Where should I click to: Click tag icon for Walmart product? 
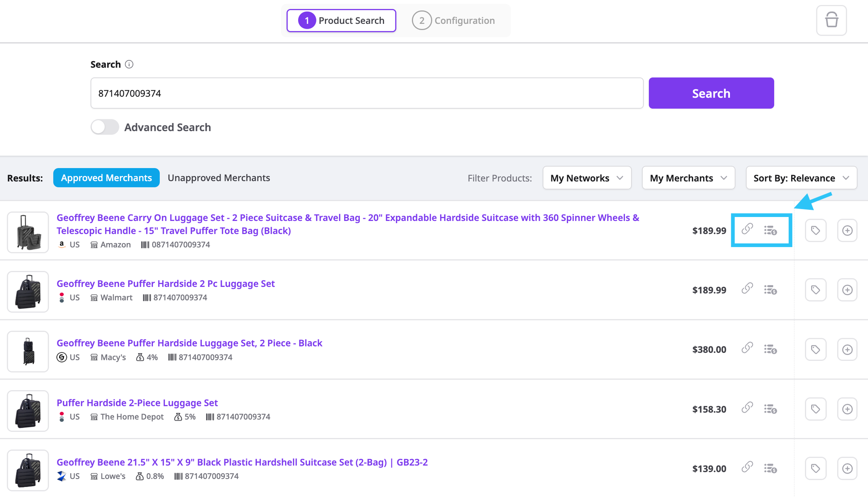[x=815, y=290]
